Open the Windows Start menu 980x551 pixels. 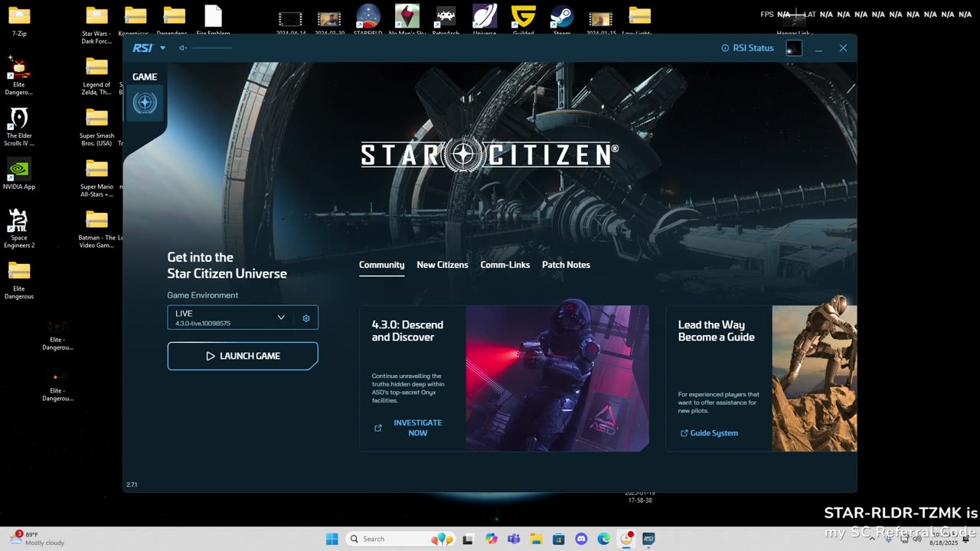coord(332,539)
